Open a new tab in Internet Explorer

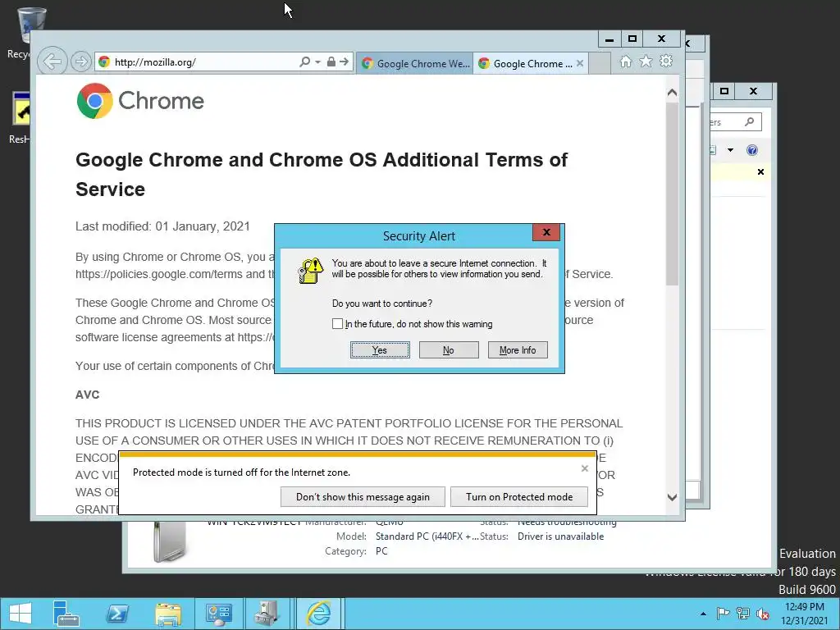[600, 63]
